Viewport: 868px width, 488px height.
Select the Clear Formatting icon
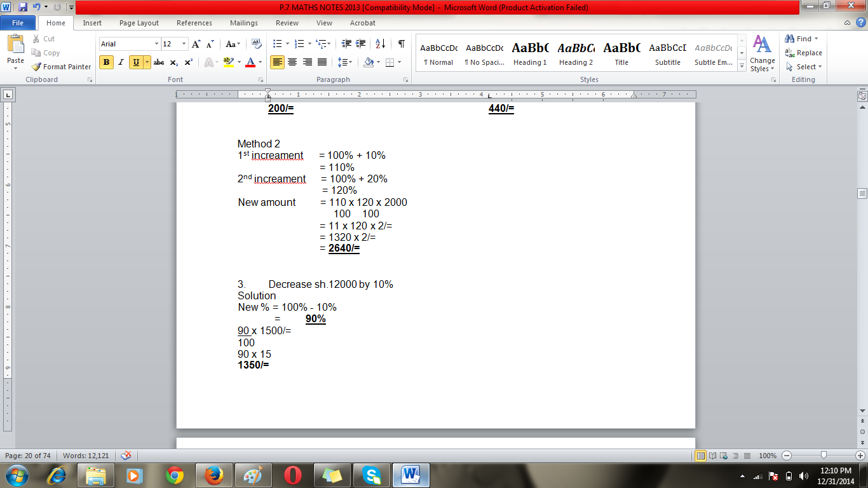[257, 44]
